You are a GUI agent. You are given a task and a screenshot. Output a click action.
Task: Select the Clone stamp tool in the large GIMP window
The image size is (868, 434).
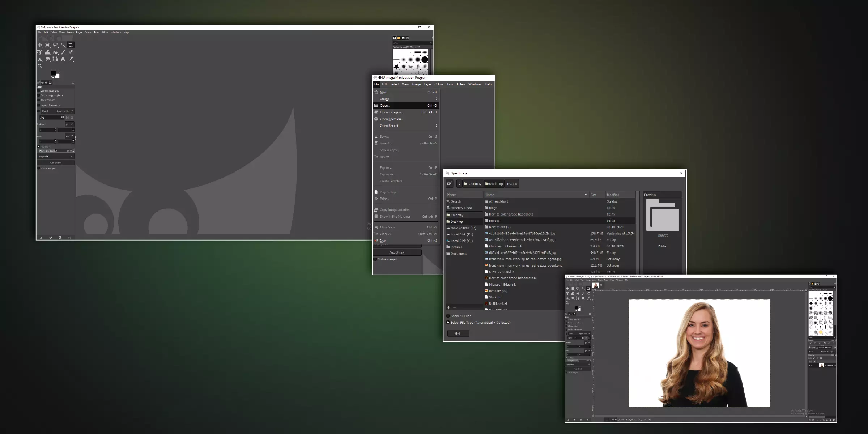click(x=40, y=59)
